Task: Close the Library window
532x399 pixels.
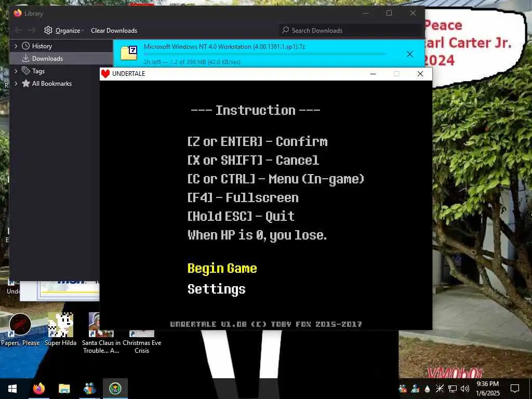Action: tap(413, 13)
